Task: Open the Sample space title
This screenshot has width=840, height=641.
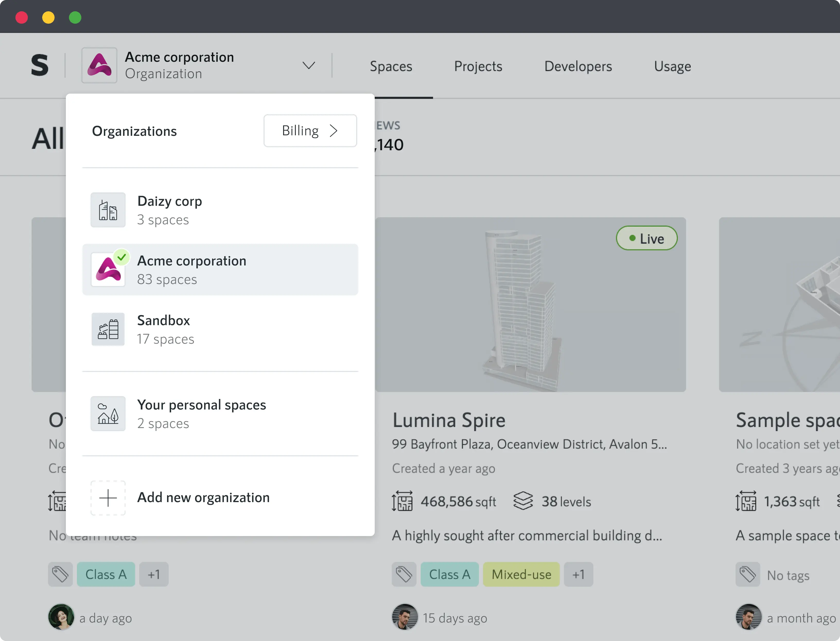Action: point(788,420)
